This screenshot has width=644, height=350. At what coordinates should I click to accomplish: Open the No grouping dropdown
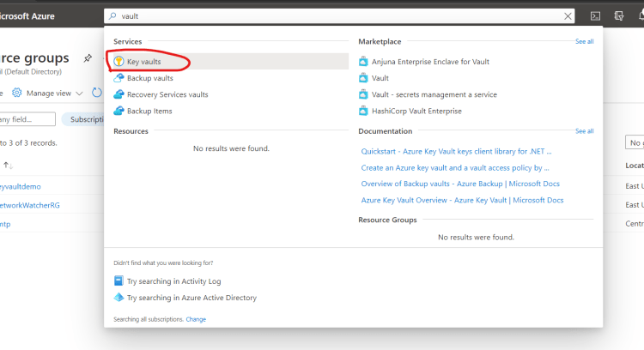[635, 142]
